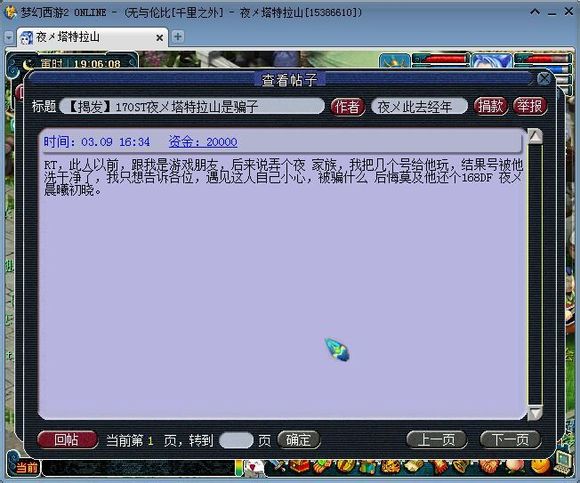
Task: Click the 资金: 20000 link
Action: point(203,142)
